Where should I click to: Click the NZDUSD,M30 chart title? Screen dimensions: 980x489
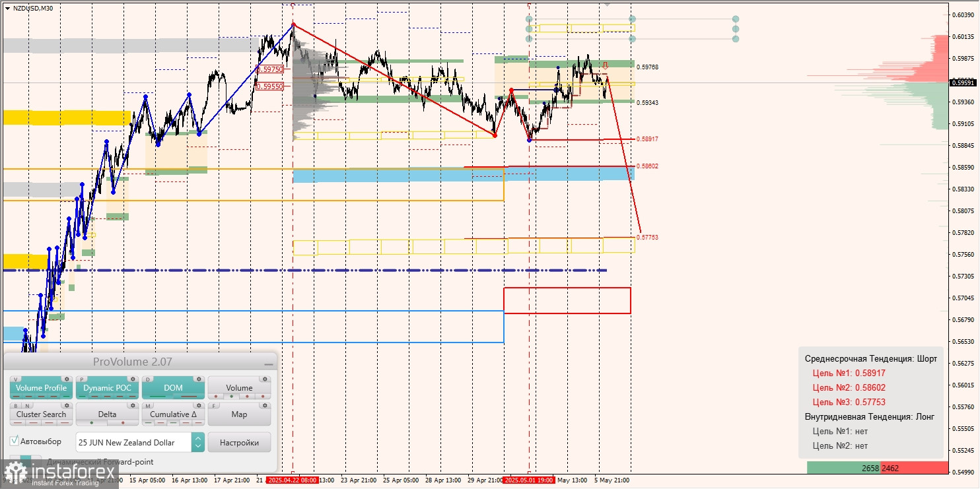tap(33, 8)
